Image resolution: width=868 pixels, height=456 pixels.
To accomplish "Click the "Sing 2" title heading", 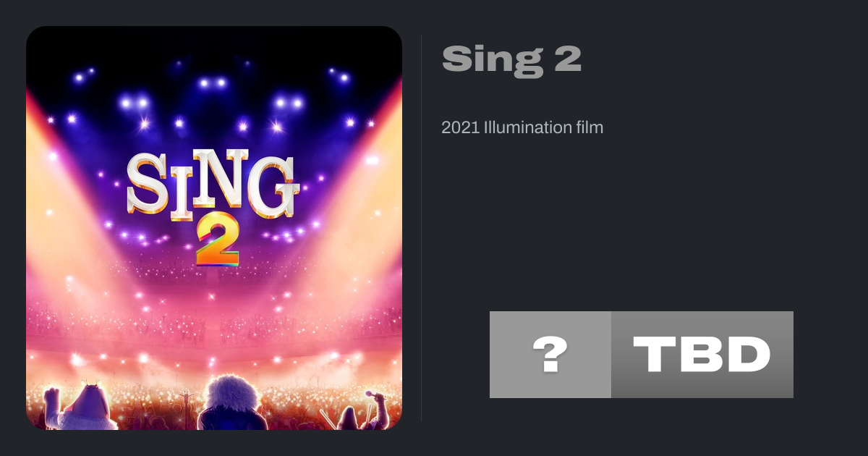I will 511,59.
